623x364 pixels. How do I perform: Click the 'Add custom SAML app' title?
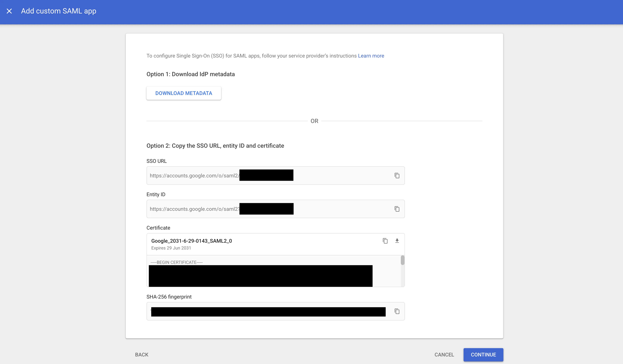point(59,11)
